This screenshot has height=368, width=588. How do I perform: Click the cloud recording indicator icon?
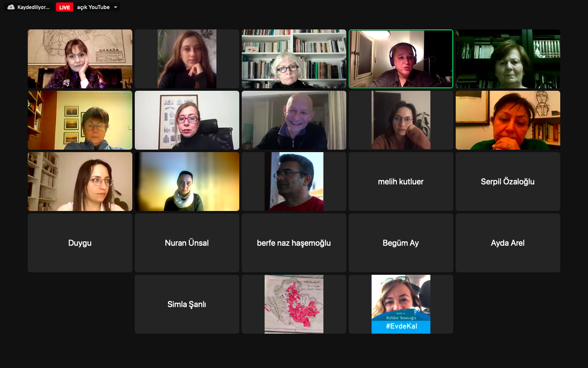[x=11, y=7]
